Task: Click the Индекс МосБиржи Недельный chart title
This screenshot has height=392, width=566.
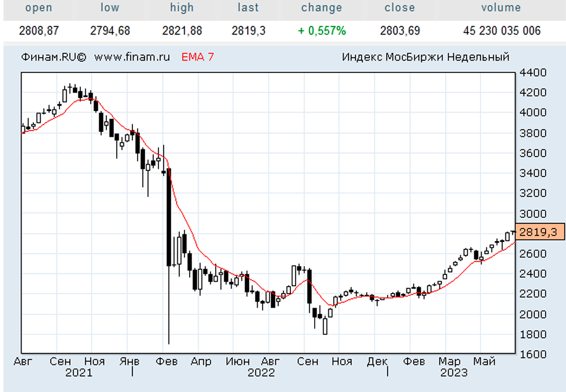Action: click(426, 57)
